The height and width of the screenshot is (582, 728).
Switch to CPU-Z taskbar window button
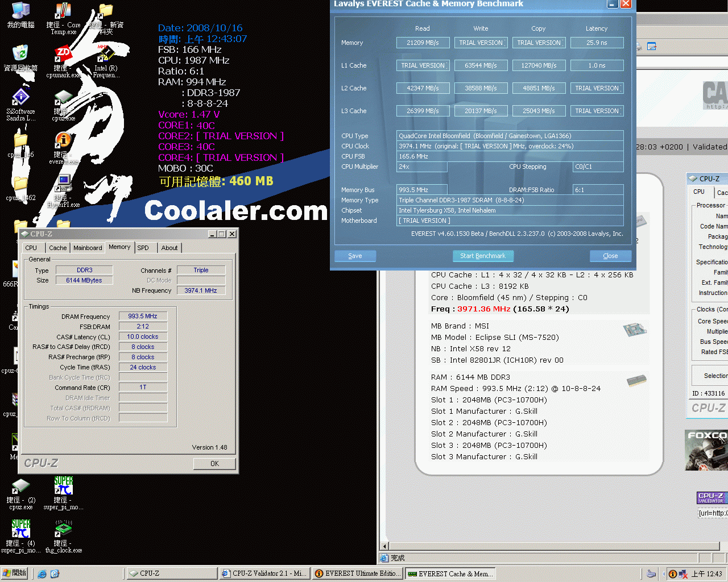click(x=171, y=573)
